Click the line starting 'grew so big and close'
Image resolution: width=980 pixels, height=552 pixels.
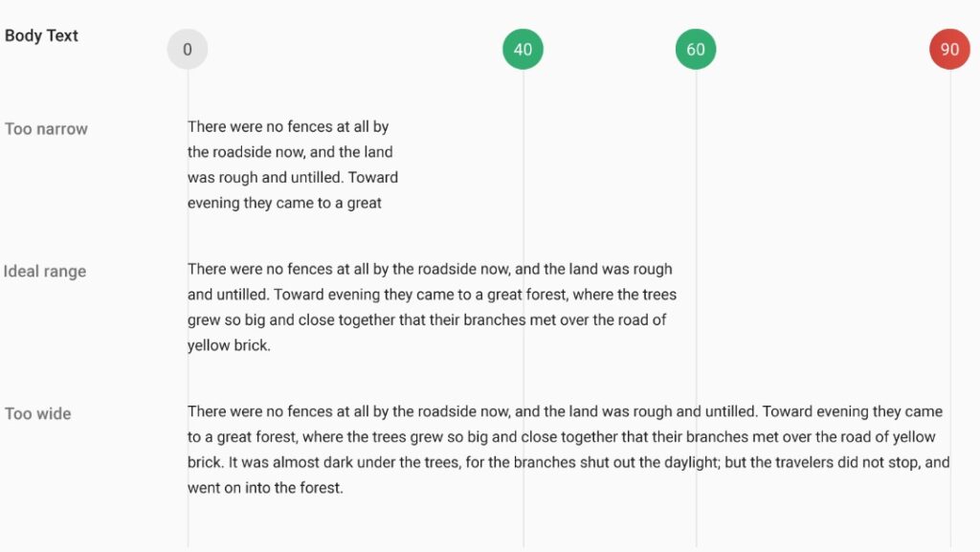[x=427, y=320]
